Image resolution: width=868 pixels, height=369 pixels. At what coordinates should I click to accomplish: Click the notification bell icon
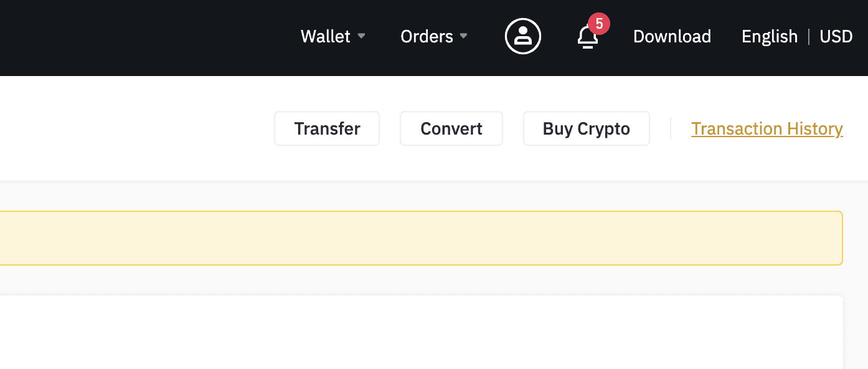pos(587,39)
